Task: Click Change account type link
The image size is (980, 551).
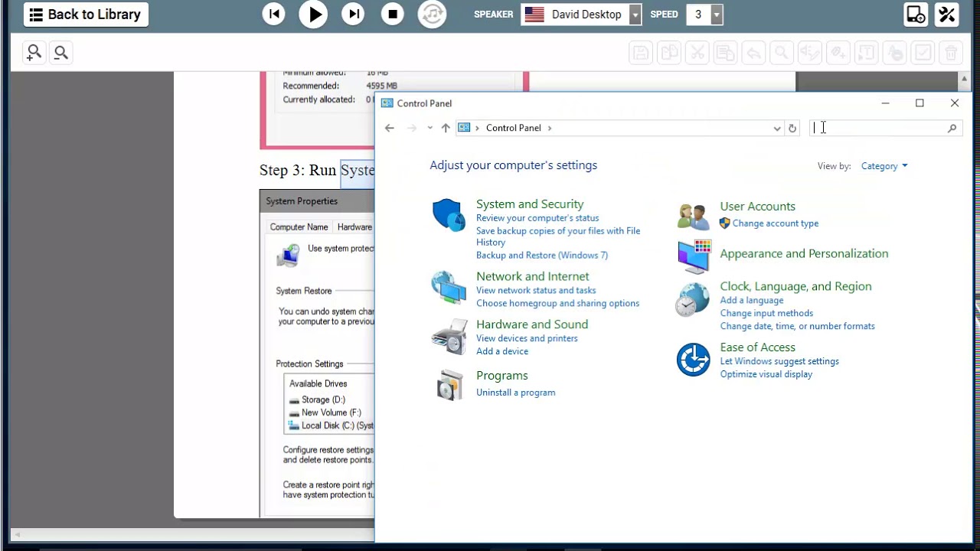Action: [x=776, y=223]
